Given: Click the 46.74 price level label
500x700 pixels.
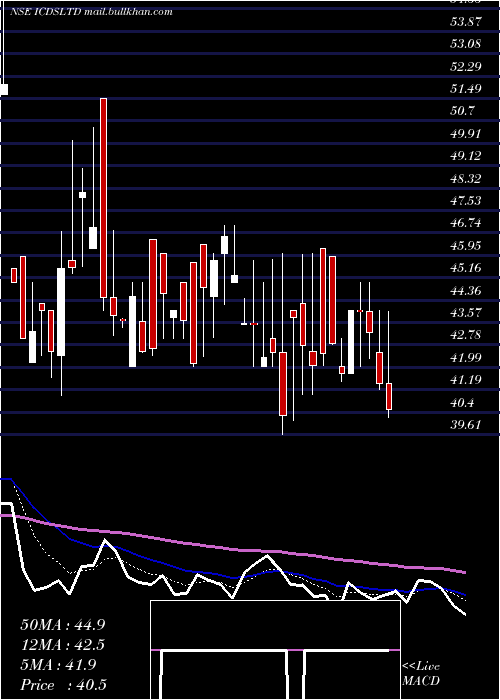Looking at the screenshot, I should coord(466,223).
